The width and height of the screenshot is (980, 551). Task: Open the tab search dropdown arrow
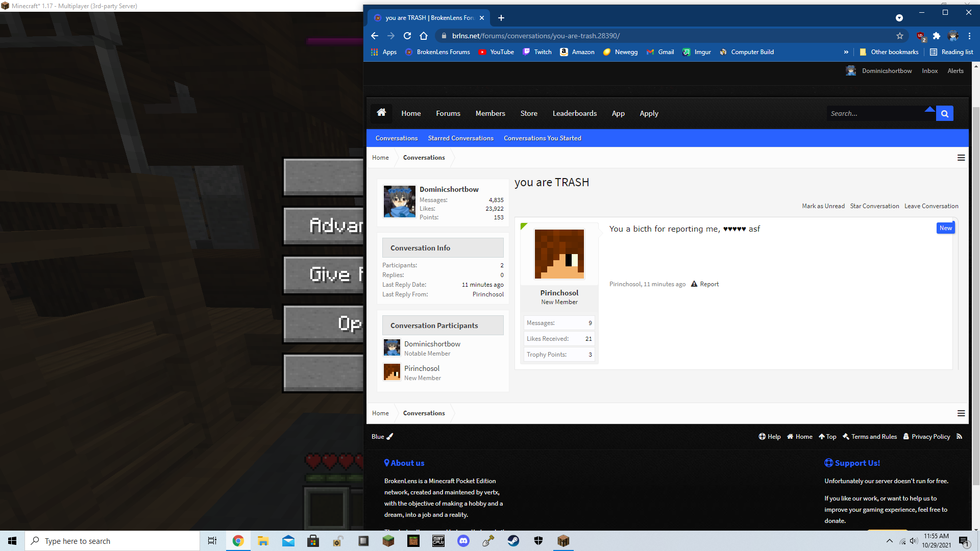point(899,18)
